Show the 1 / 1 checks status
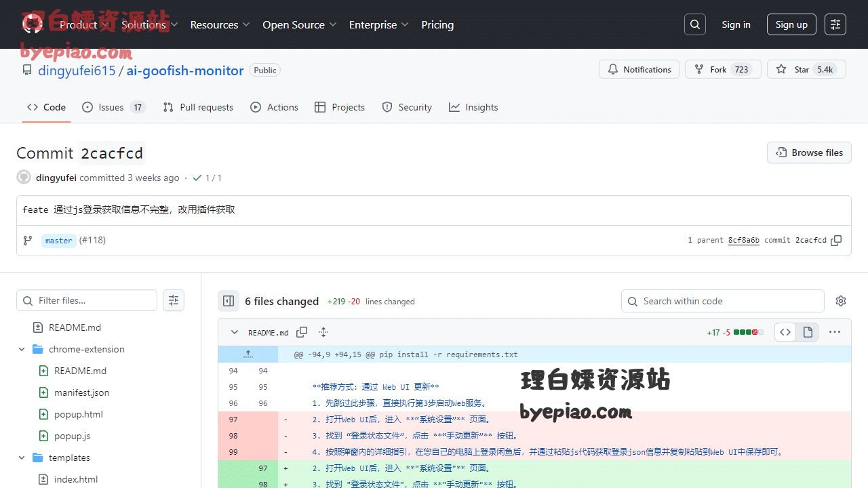The image size is (868, 488). (207, 178)
